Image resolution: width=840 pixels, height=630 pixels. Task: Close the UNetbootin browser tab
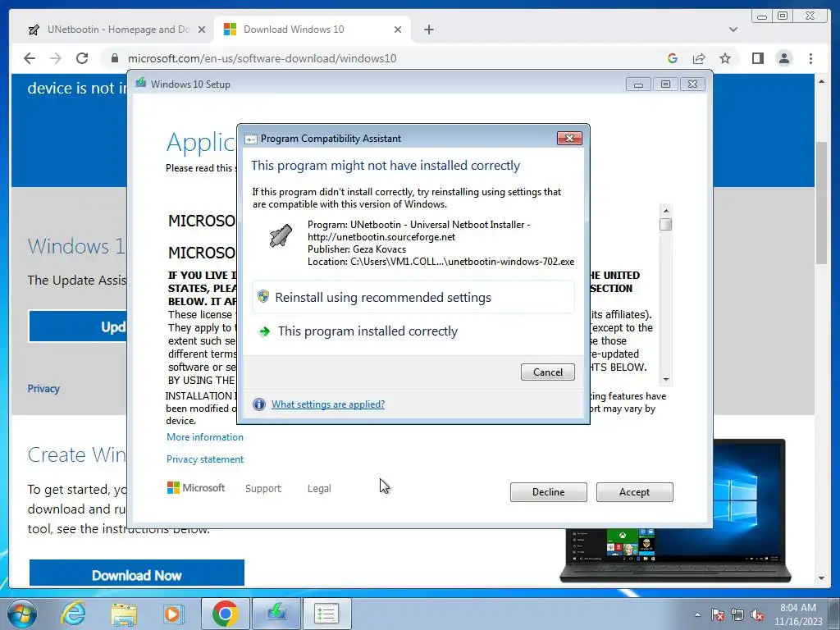pyautogui.click(x=202, y=30)
